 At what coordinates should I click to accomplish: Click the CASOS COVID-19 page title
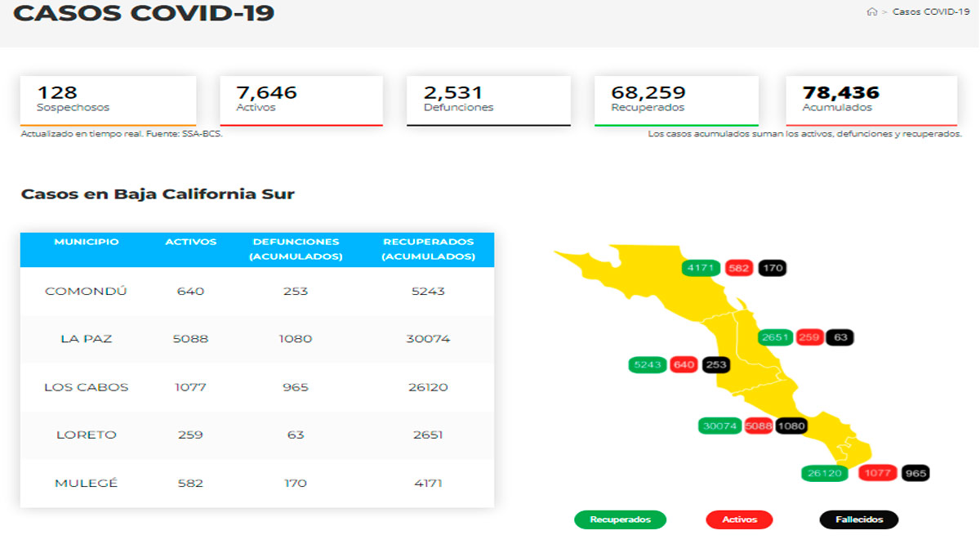pyautogui.click(x=144, y=13)
